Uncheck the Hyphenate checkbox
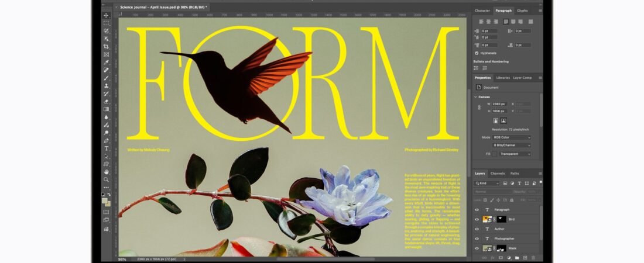644x263 pixels. [x=477, y=53]
